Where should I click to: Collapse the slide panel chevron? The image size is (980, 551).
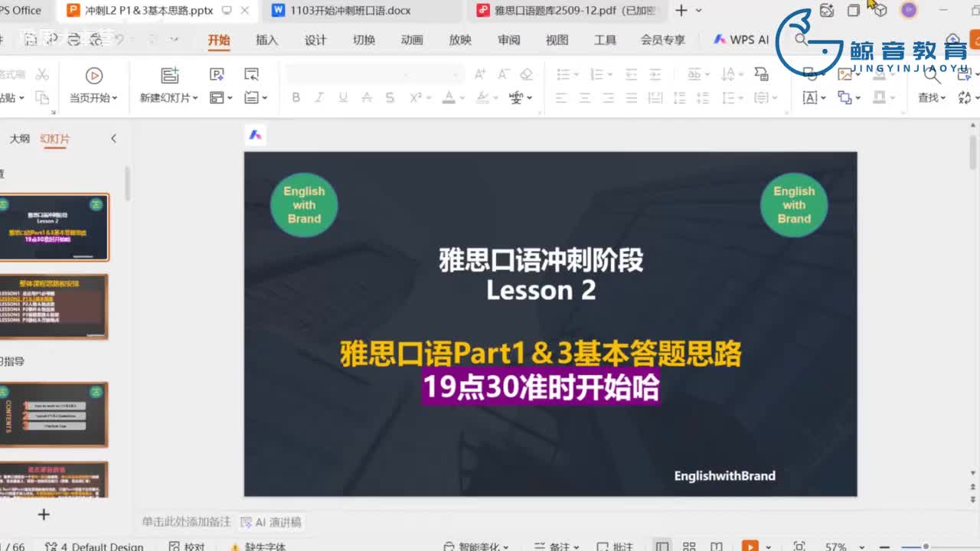tap(113, 139)
